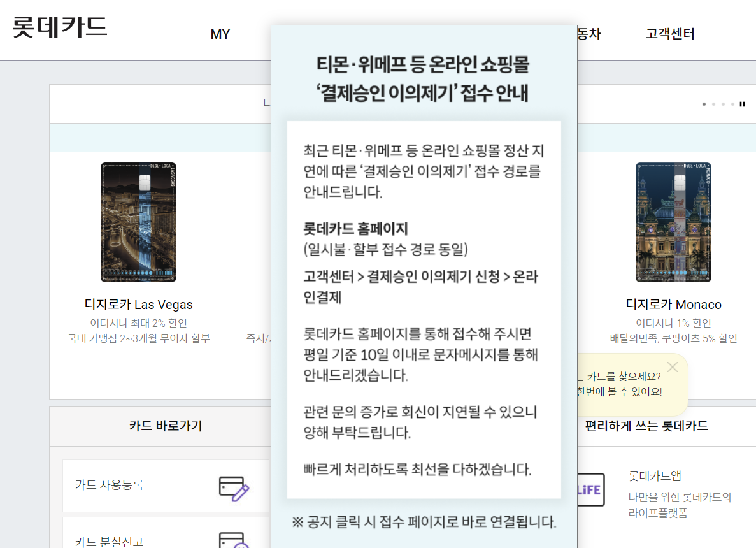This screenshot has width=756, height=548.
Task: Pause the banner slideshow
Action: coord(742,103)
